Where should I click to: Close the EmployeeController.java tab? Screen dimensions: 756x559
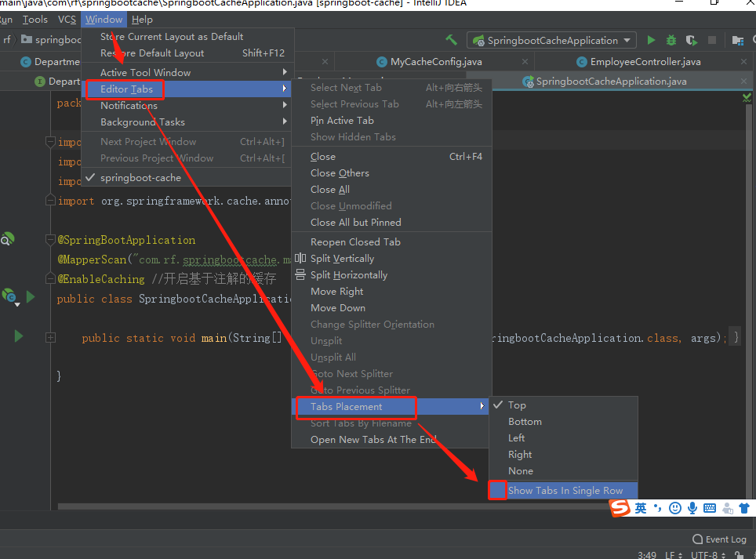pos(744,62)
